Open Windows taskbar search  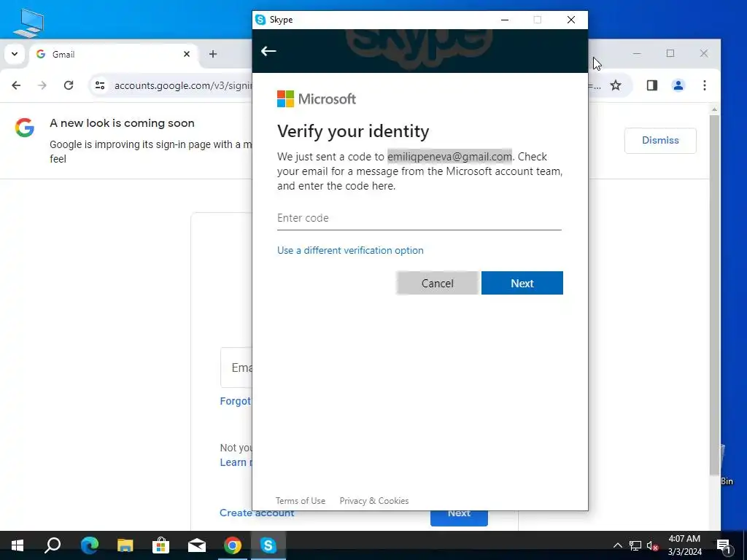click(x=53, y=545)
